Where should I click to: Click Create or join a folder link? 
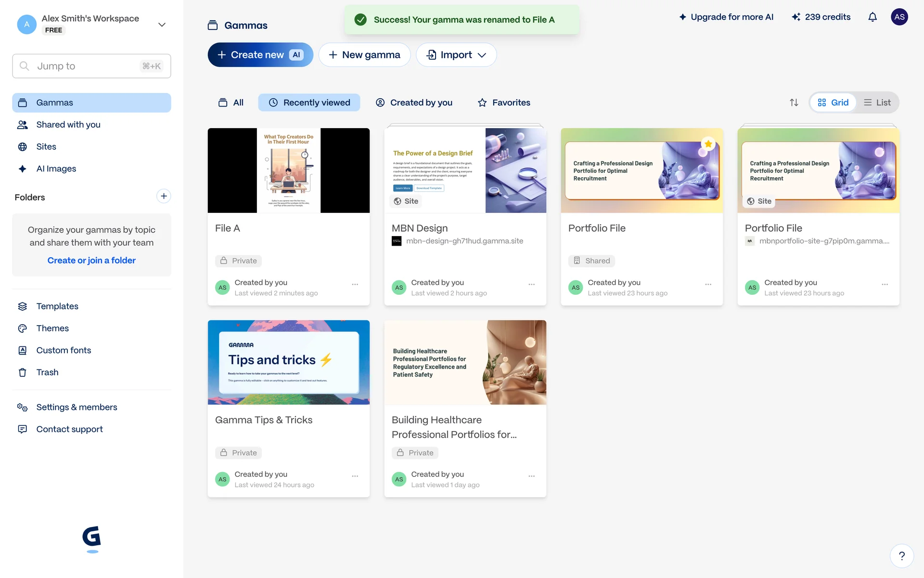tap(91, 261)
